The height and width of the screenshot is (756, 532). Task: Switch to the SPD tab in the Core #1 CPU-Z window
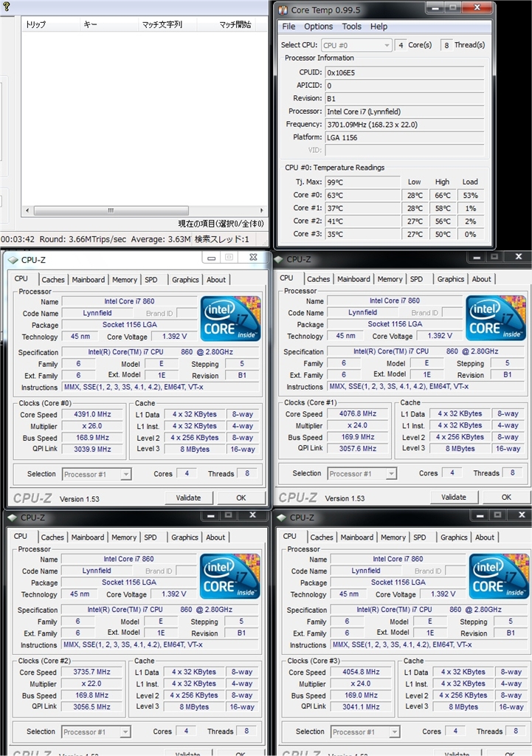pos(416,279)
